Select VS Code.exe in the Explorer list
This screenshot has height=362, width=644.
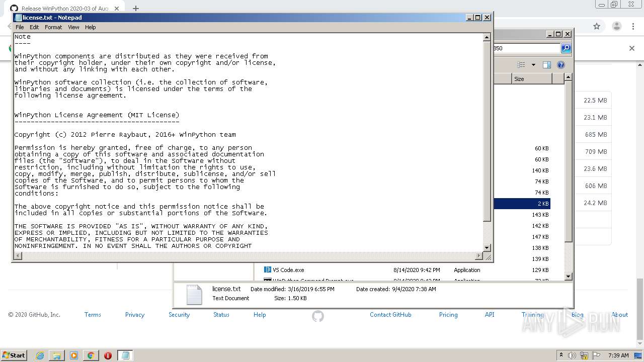(x=288, y=270)
